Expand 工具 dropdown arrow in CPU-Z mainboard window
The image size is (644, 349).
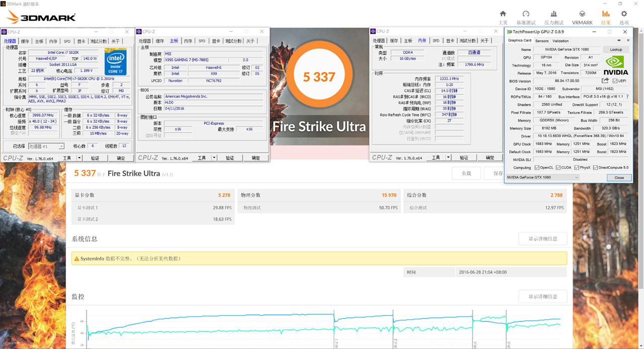pyautogui.click(x=214, y=158)
